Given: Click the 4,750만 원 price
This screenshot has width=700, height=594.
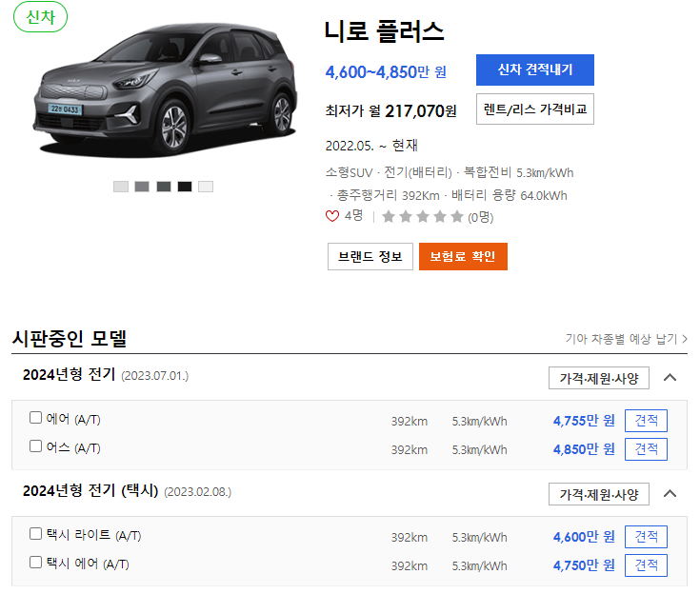Looking at the screenshot, I should tap(584, 565).
